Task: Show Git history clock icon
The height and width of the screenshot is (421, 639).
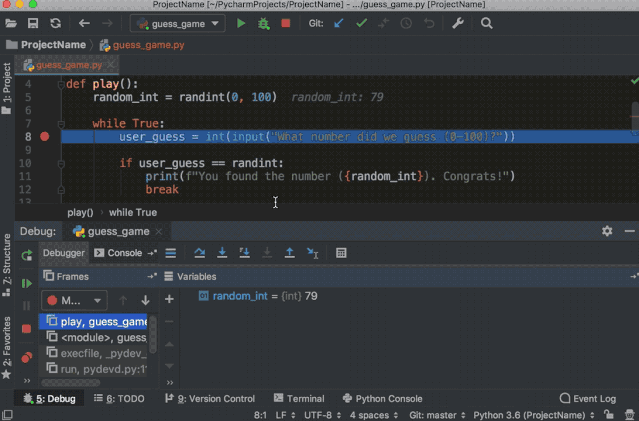Action: pyautogui.click(x=406, y=23)
